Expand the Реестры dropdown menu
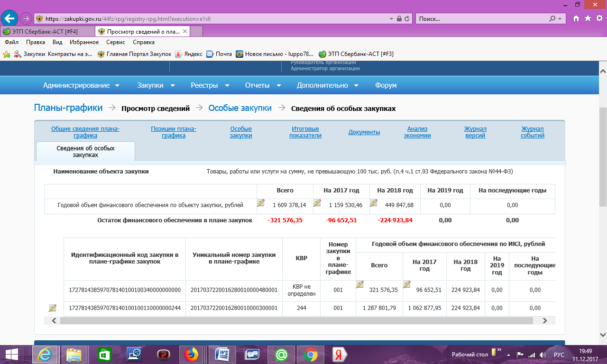607x364 pixels. click(210, 85)
